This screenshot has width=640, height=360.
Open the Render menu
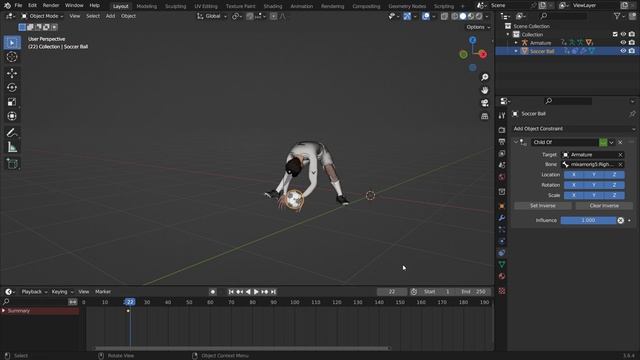click(51, 5)
